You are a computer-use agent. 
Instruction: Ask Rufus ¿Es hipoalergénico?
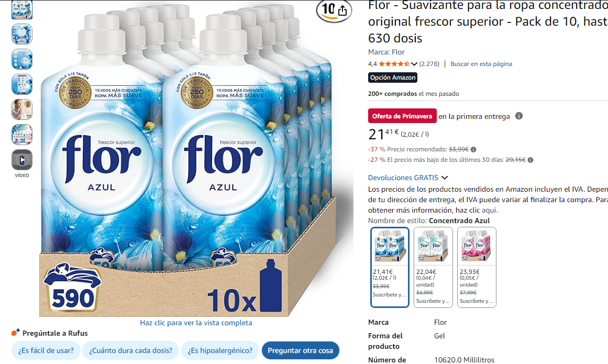click(x=220, y=350)
